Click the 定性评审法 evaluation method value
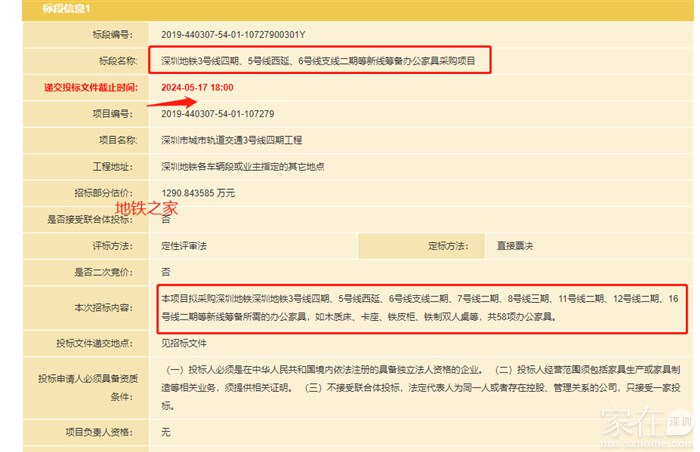700x452 pixels. (x=184, y=245)
